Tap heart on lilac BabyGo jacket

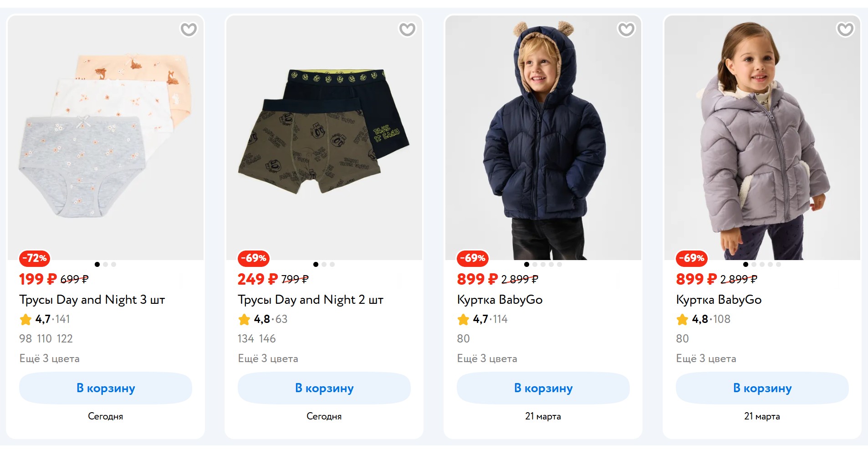point(845,30)
